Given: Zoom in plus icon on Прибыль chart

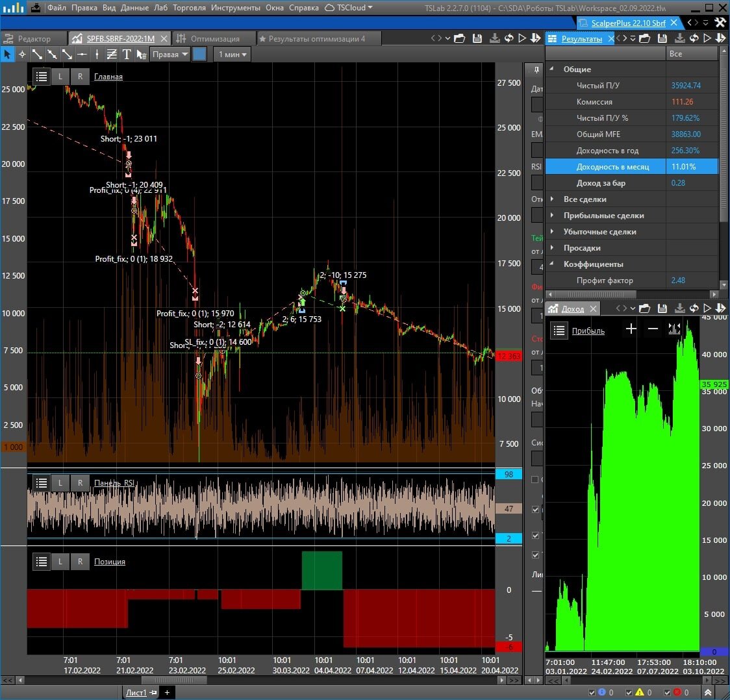Looking at the screenshot, I should (x=631, y=329).
